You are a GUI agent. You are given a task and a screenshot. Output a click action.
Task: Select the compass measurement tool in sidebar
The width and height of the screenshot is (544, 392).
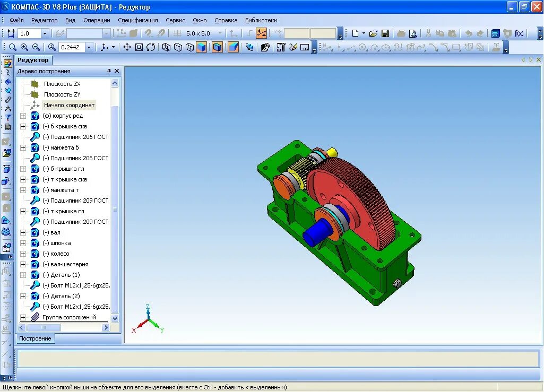7,109
